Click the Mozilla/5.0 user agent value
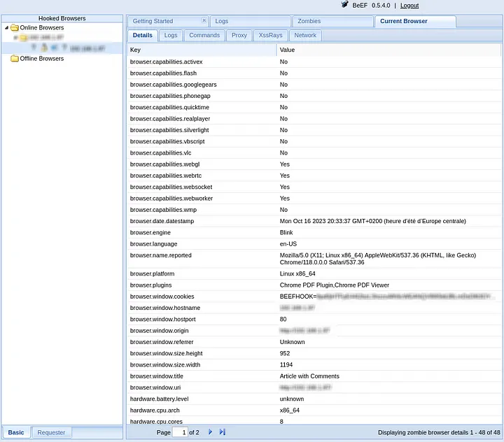504x442 pixels. pyautogui.click(x=378, y=259)
